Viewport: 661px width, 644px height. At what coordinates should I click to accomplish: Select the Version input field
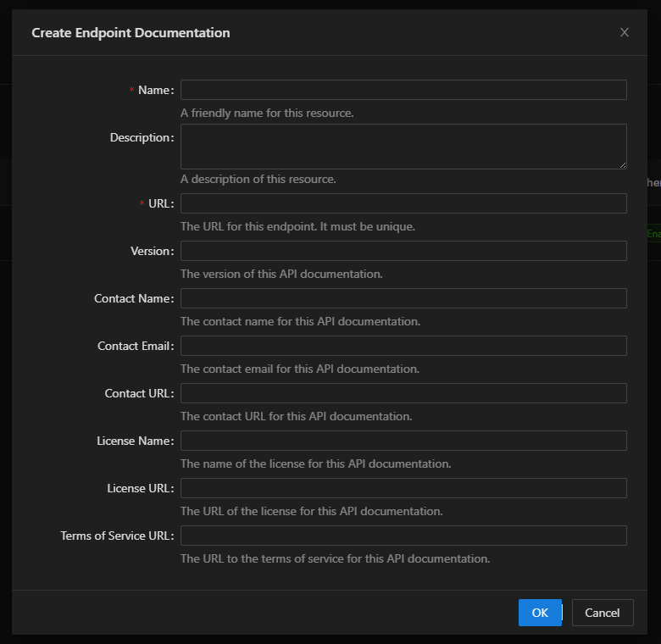[403, 251]
